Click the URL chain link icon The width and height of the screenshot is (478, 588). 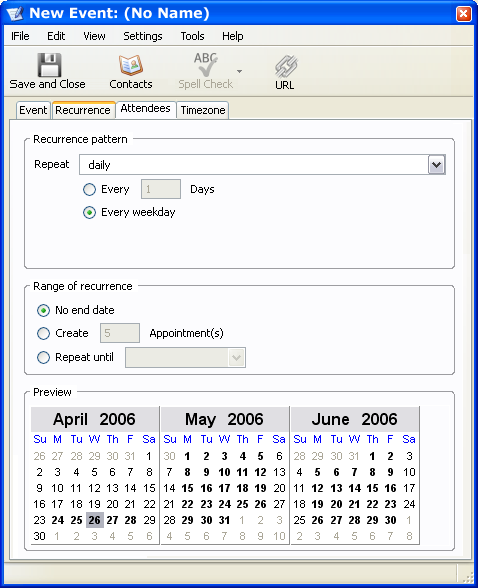click(286, 66)
